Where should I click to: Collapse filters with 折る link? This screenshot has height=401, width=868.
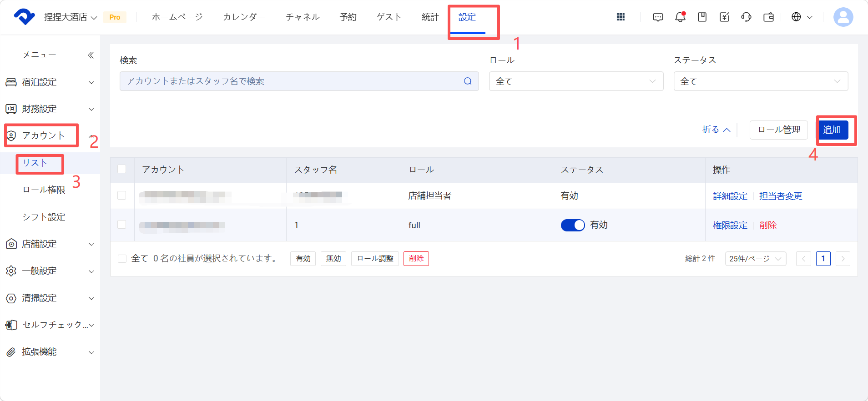pyautogui.click(x=716, y=130)
